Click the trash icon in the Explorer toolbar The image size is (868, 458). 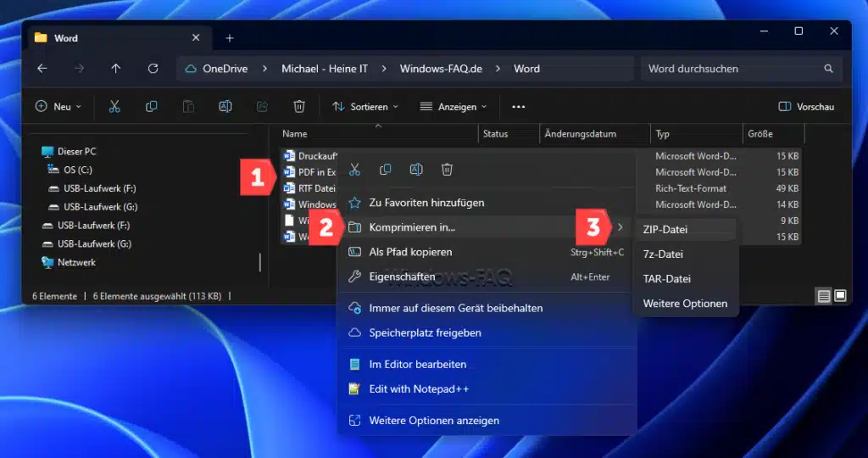coord(298,107)
